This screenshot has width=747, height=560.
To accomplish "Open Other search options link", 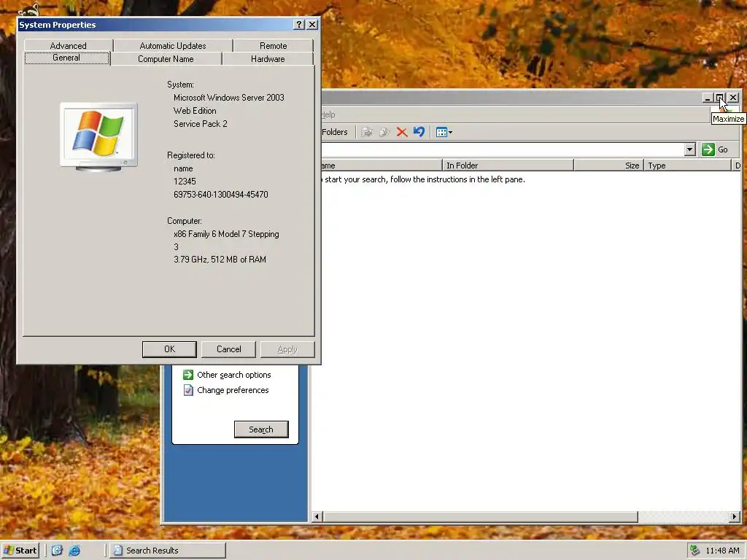I will (x=228, y=375).
